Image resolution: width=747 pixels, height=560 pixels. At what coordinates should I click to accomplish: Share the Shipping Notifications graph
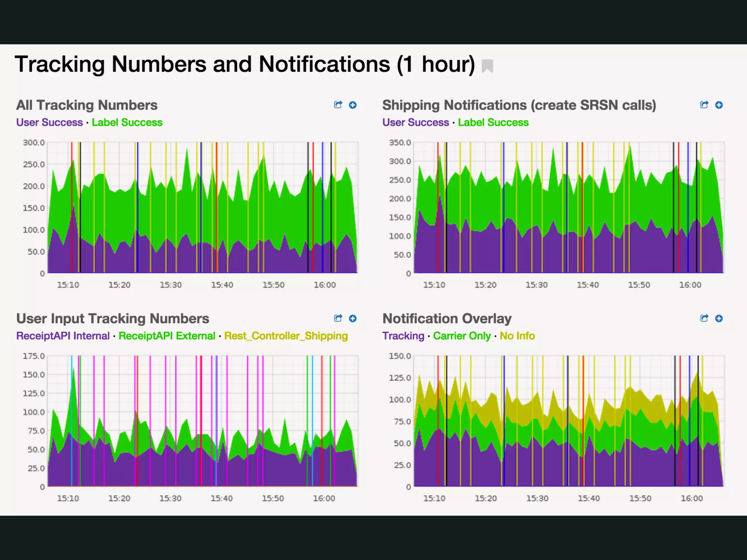click(704, 105)
